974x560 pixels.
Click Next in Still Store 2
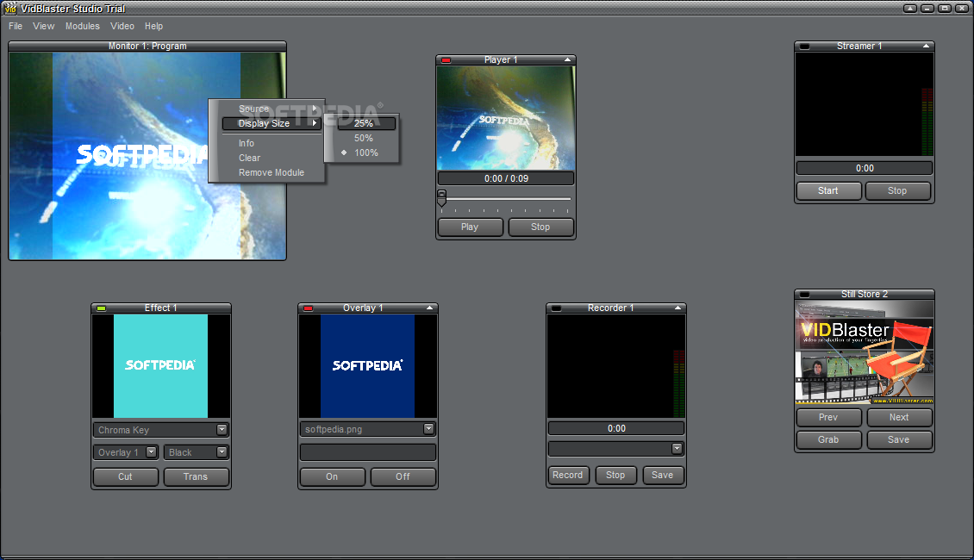[899, 417]
